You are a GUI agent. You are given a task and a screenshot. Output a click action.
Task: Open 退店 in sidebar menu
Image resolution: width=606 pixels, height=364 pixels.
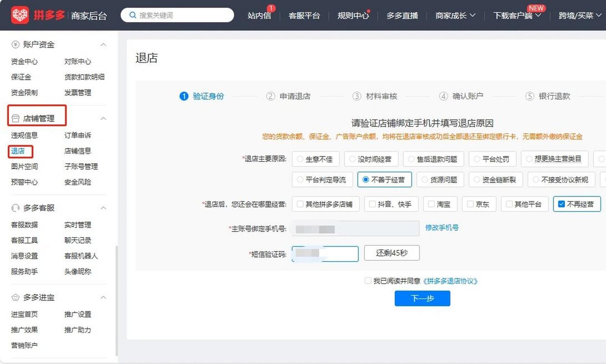point(18,151)
